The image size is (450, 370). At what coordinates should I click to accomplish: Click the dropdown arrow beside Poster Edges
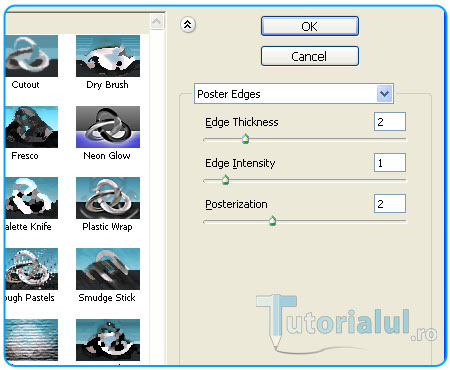384,94
